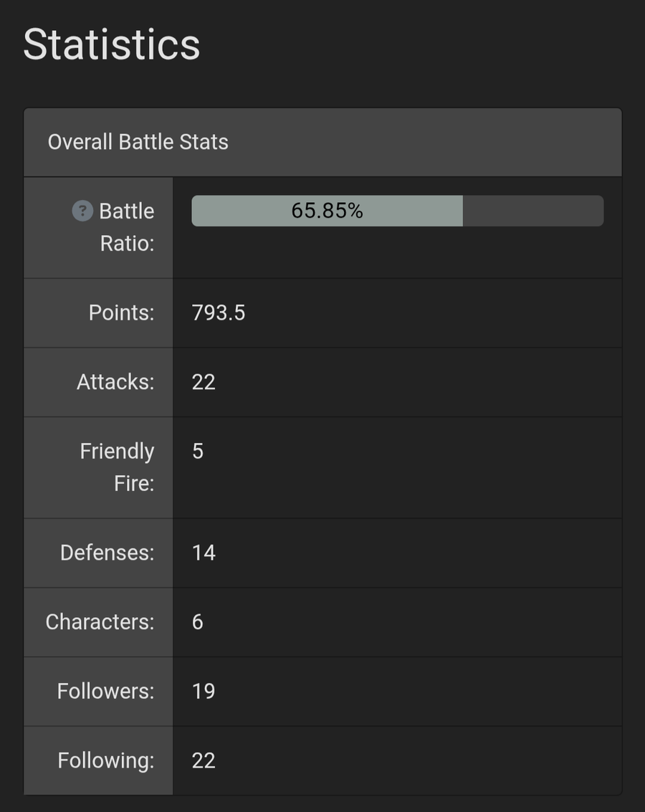Click the Attacks count of 22
The image size is (645, 812).
point(204,382)
